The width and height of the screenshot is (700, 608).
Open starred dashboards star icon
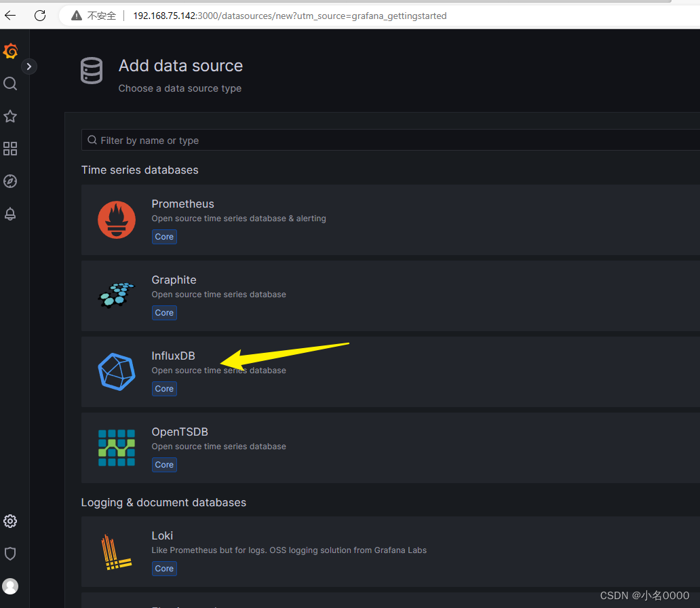10,117
